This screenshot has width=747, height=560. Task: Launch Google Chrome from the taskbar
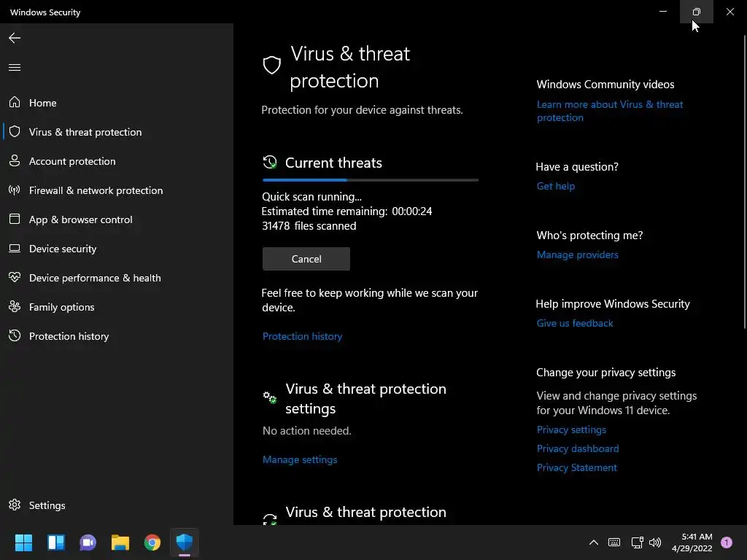coord(152,542)
